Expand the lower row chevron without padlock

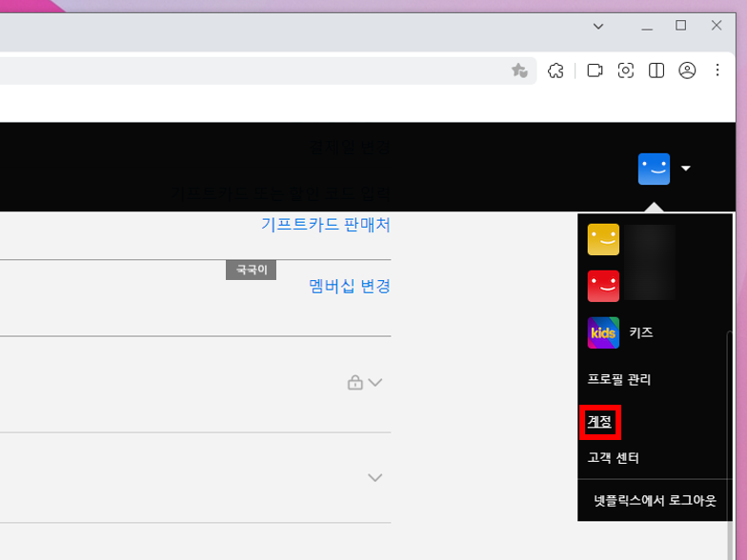(375, 478)
